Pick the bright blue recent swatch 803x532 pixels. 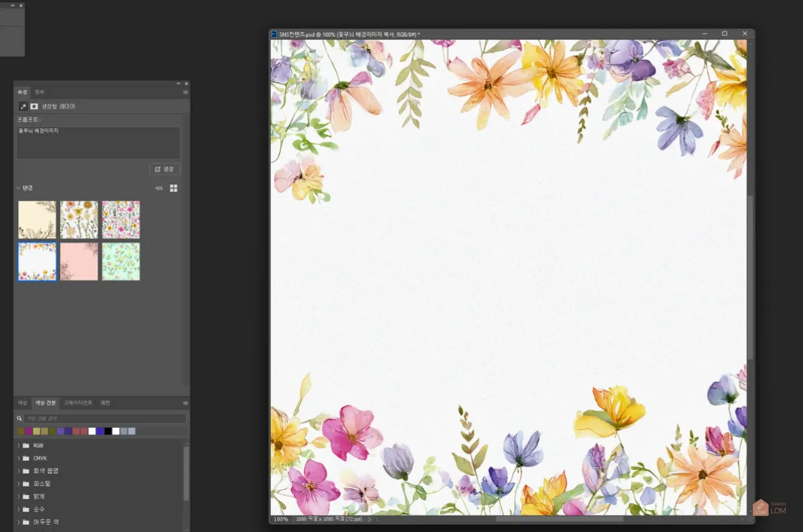[x=100, y=432]
